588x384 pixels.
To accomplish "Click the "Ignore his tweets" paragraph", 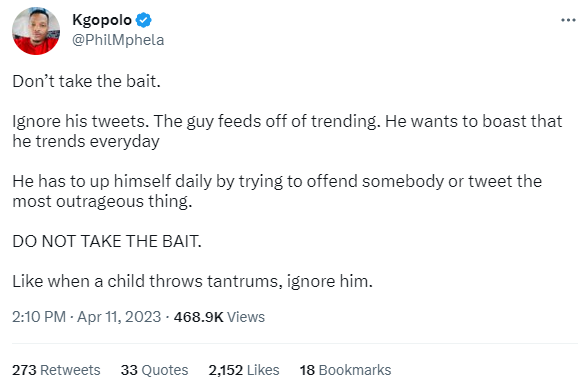I will pos(287,131).
